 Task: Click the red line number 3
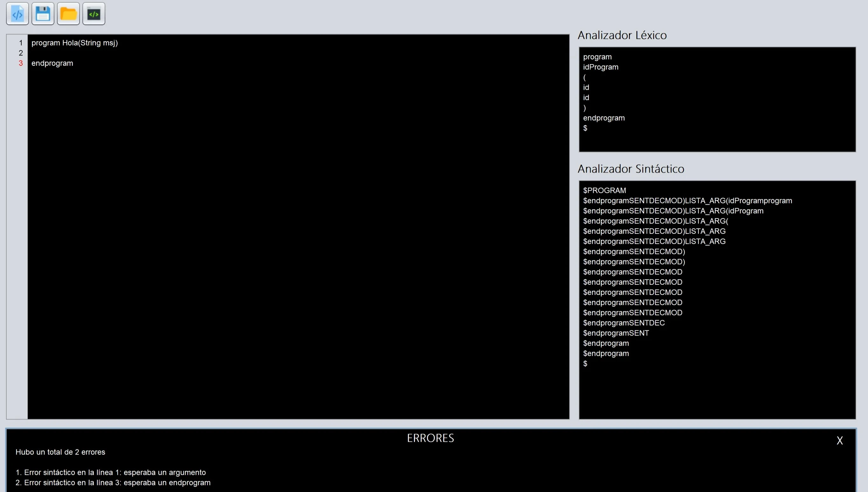click(x=21, y=63)
